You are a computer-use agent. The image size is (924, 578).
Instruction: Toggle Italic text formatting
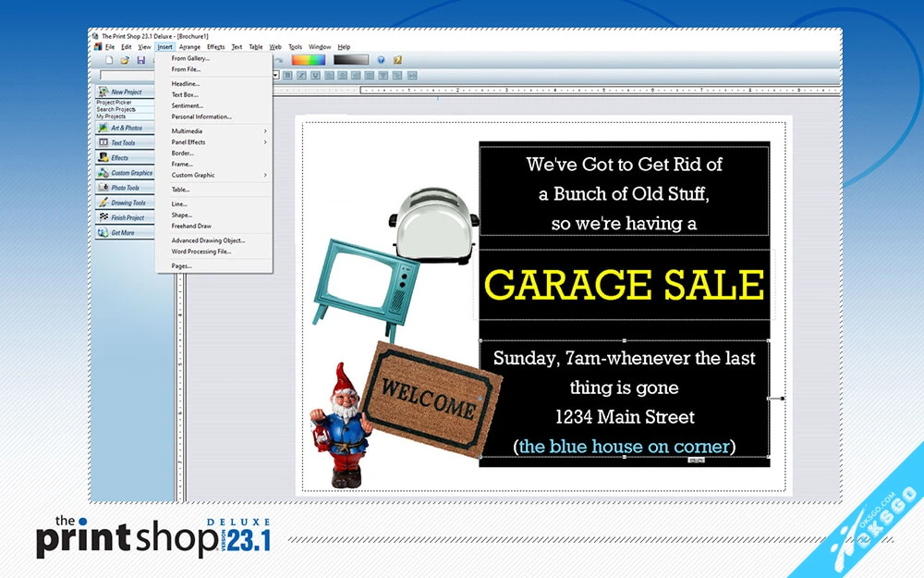301,75
